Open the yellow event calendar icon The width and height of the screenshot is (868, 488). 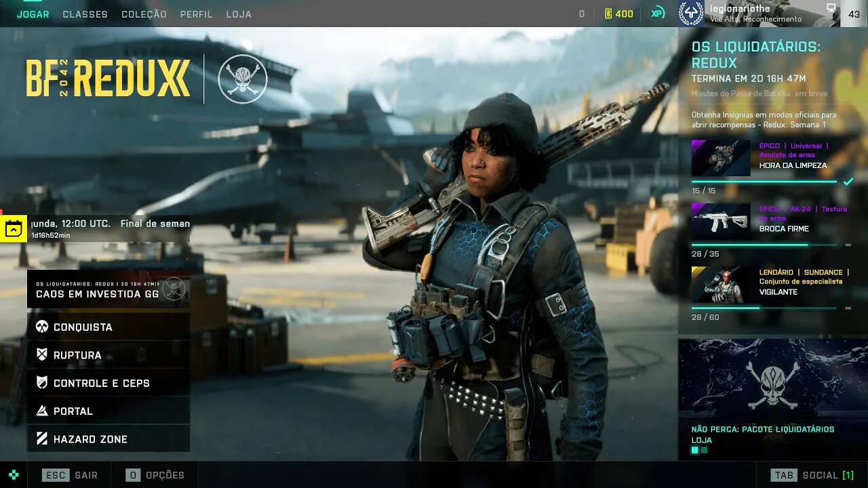pyautogui.click(x=13, y=229)
